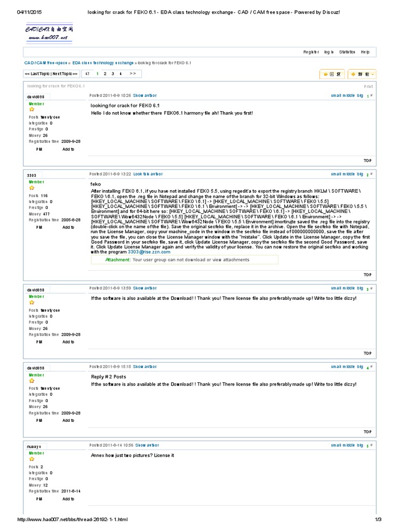Click 'Reply # 2 Posts' heading text
Viewport: 399px width, 532px height.
tap(108, 377)
